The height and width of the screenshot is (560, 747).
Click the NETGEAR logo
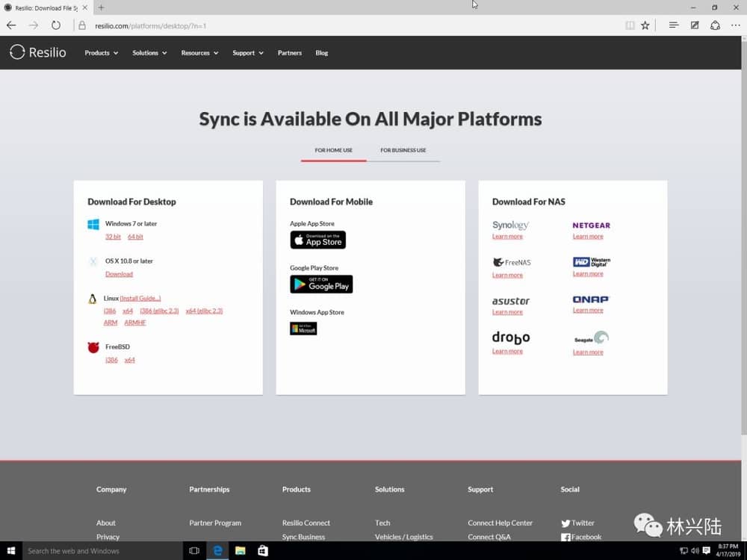(591, 225)
